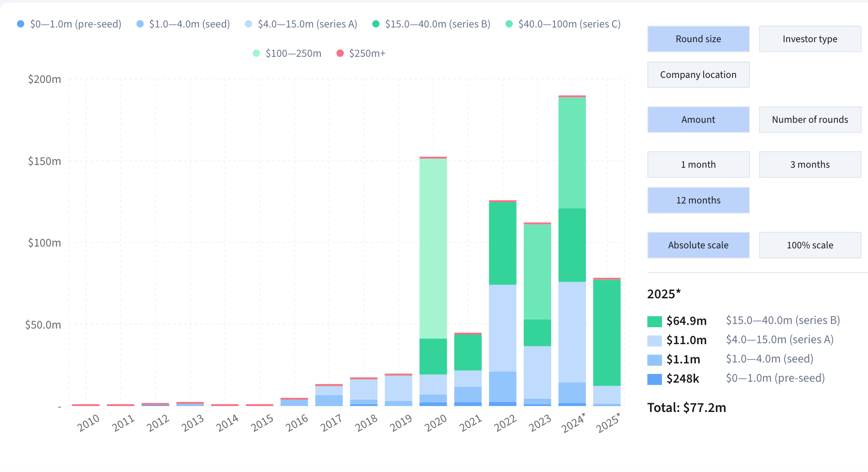The height and width of the screenshot is (472, 868).
Task: Hide the $250m+ legend dot
Action: 340,53
